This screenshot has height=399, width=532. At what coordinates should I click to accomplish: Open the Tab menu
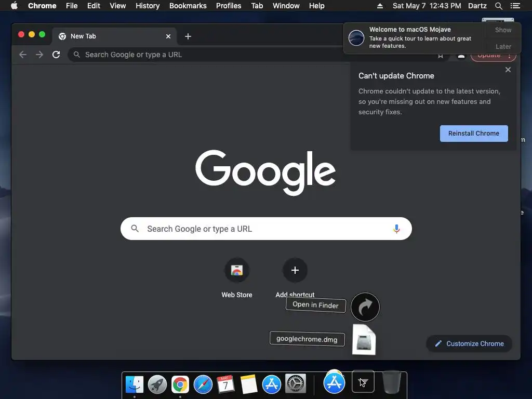tap(257, 6)
